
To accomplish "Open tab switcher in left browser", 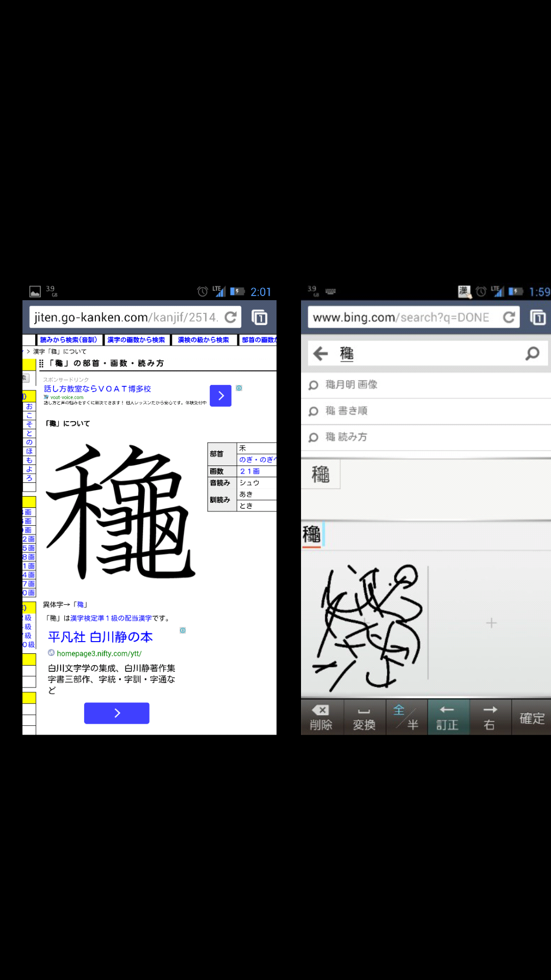I will (x=260, y=317).
